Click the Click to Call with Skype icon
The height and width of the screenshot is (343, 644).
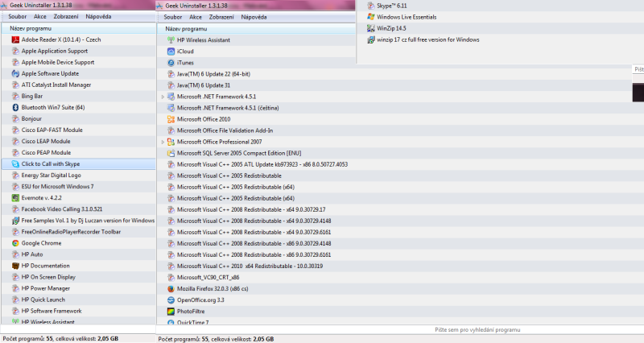coord(15,163)
